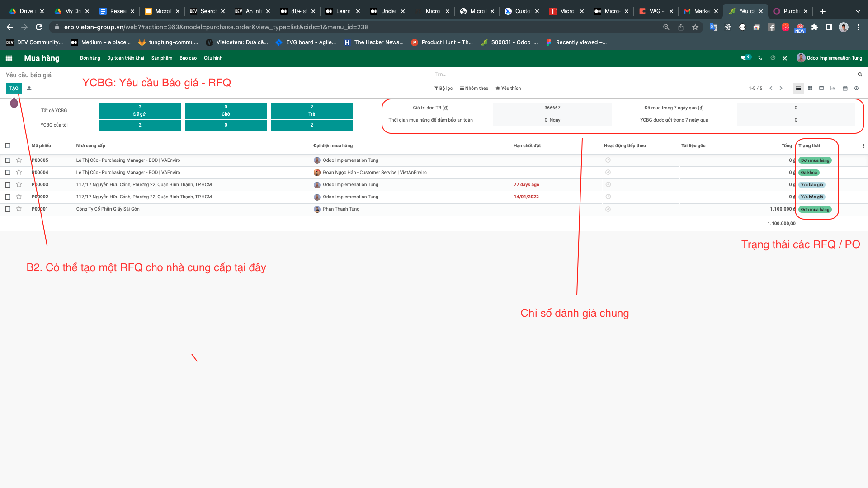Screen dimensions: 868x488
Task: Switch to Graph chart view
Action: point(833,89)
